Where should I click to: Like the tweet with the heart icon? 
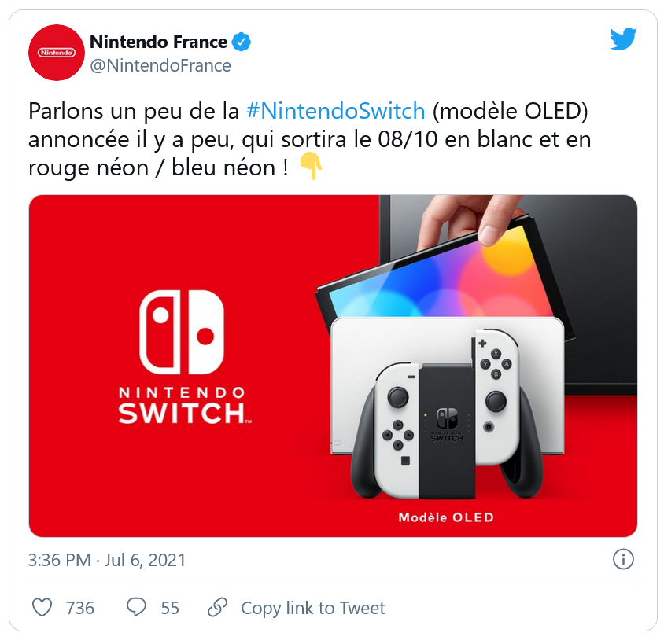42,607
